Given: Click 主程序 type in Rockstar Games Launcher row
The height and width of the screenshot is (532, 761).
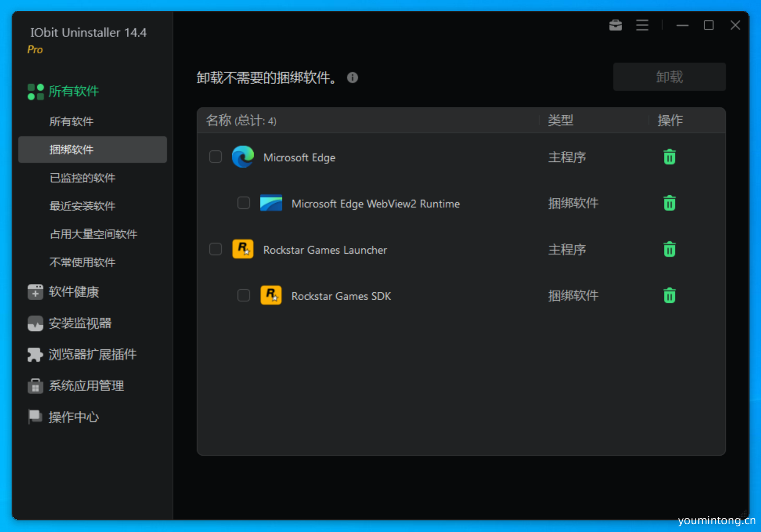Looking at the screenshot, I should tap(567, 250).
